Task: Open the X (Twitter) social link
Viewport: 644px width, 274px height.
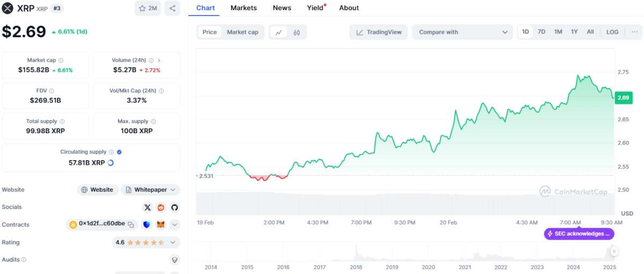Action: (148, 207)
